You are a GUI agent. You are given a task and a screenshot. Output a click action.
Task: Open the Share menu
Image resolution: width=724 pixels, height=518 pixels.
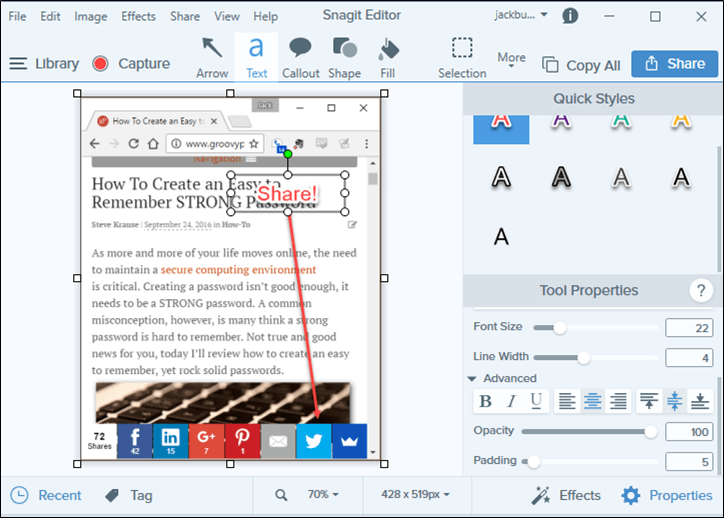tap(185, 16)
